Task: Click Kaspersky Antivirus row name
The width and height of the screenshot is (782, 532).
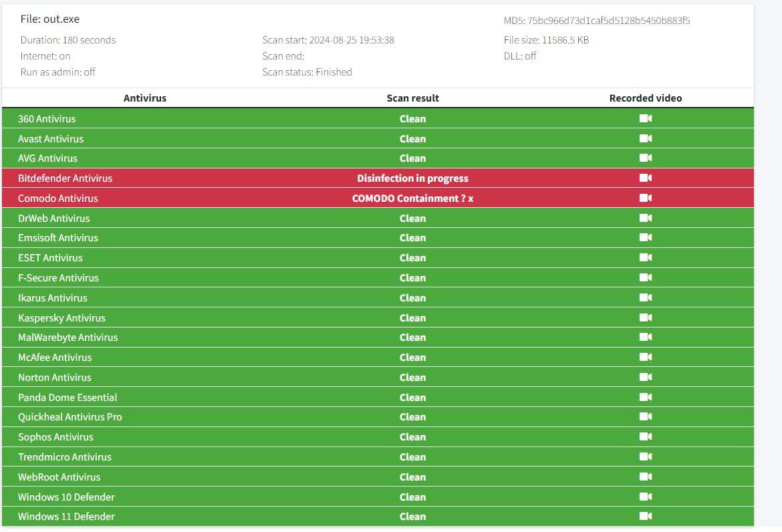Action: [62, 317]
